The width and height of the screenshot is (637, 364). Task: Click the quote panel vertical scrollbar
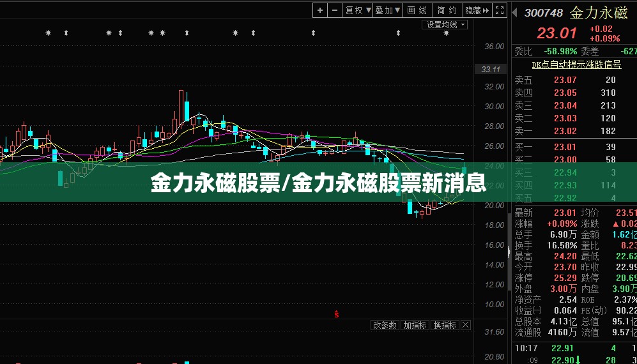pyautogui.click(x=510, y=252)
